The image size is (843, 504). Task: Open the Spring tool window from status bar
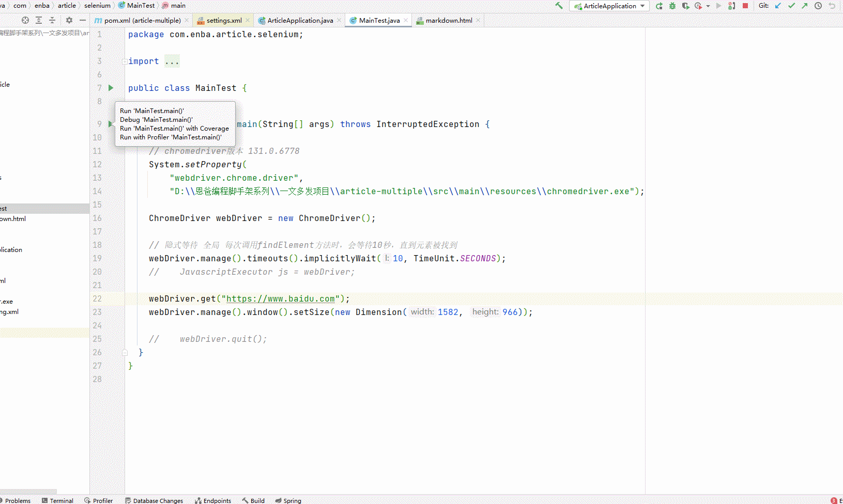[288, 500]
